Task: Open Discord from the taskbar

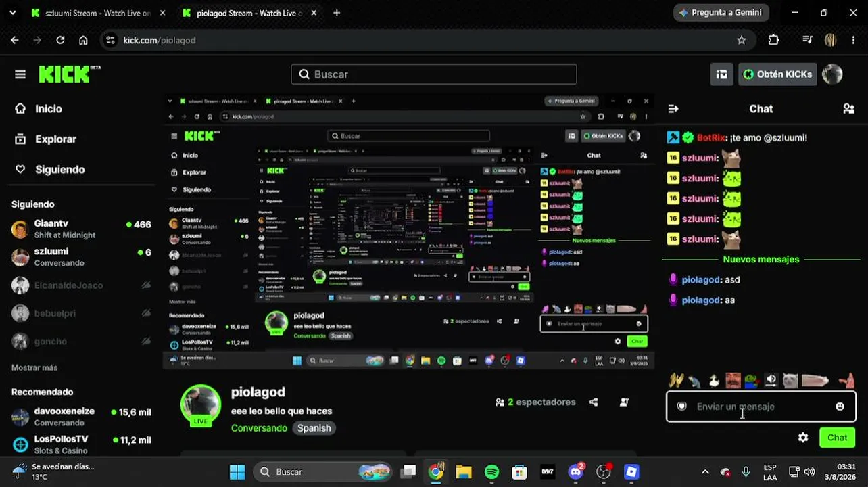Action: pos(576,471)
